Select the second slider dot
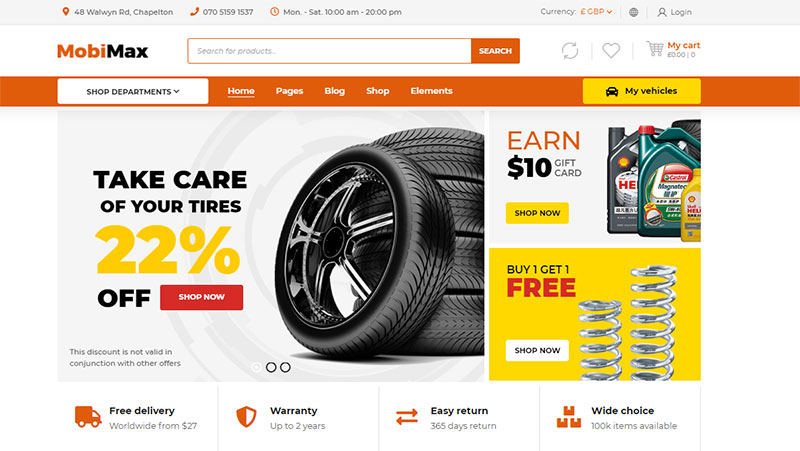 pos(271,367)
